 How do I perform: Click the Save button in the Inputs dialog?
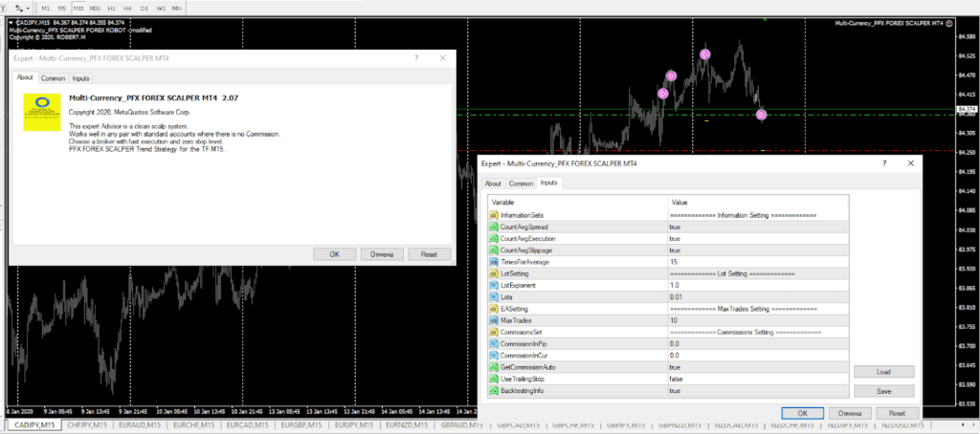click(x=883, y=391)
